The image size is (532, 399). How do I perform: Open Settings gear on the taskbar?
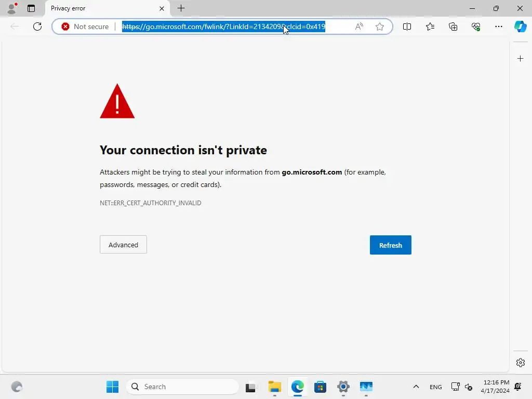pos(343,387)
